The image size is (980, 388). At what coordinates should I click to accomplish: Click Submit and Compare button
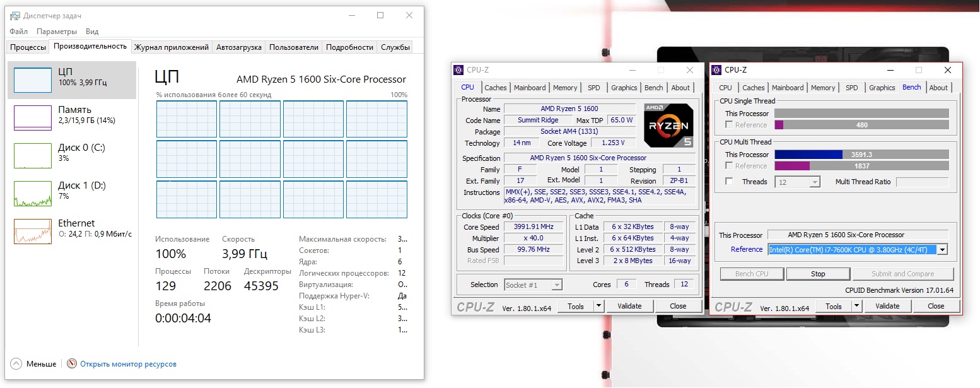tap(903, 274)
